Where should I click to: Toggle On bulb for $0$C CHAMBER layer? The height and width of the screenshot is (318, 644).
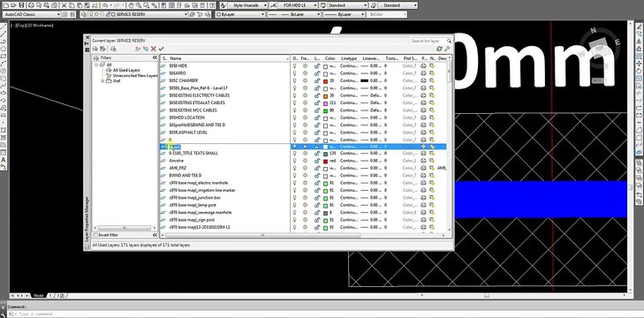tap(294, 80)
